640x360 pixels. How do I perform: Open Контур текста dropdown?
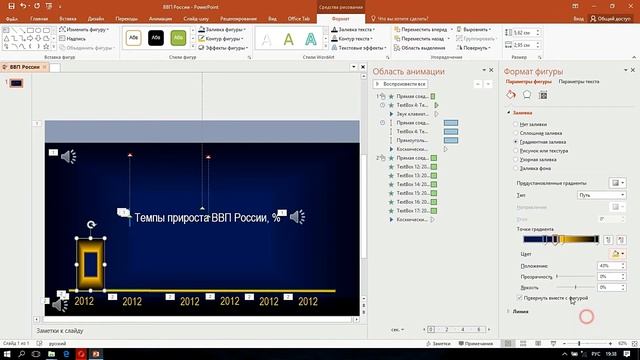coord(352,38)
